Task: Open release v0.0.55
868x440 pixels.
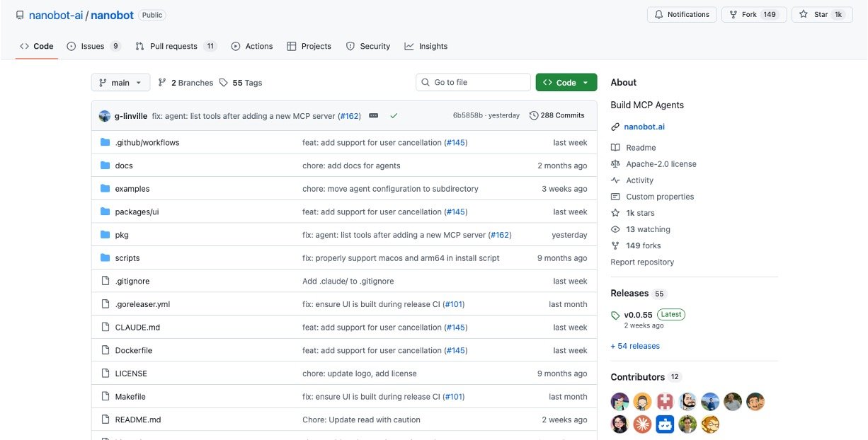Action: click(638, 315)
